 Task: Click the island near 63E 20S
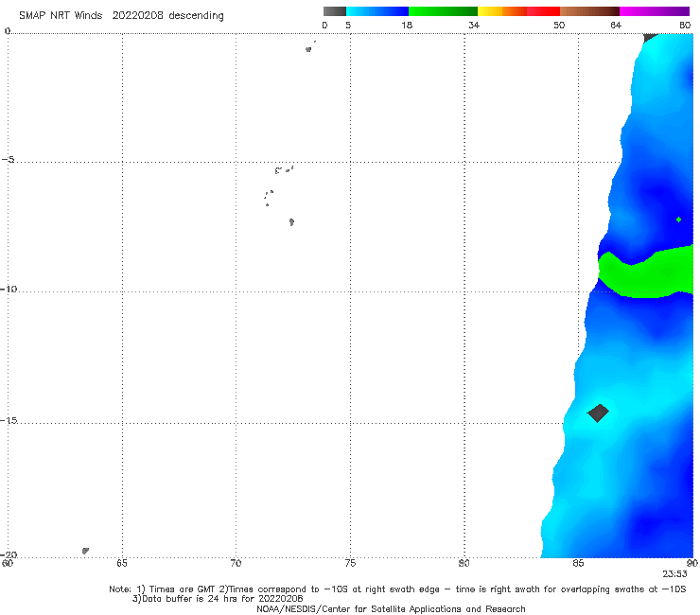[x=85, y=551]
